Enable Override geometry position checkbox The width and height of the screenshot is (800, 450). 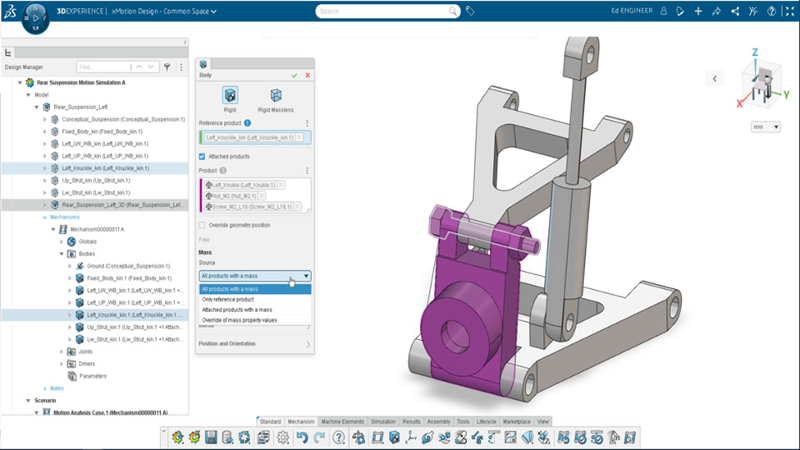tap(203, 225)
